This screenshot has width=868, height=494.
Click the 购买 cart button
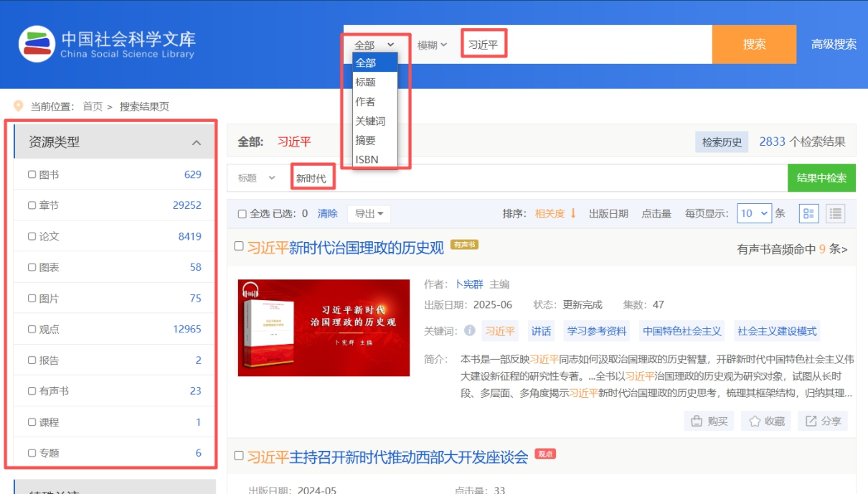[x=709, y=421]
